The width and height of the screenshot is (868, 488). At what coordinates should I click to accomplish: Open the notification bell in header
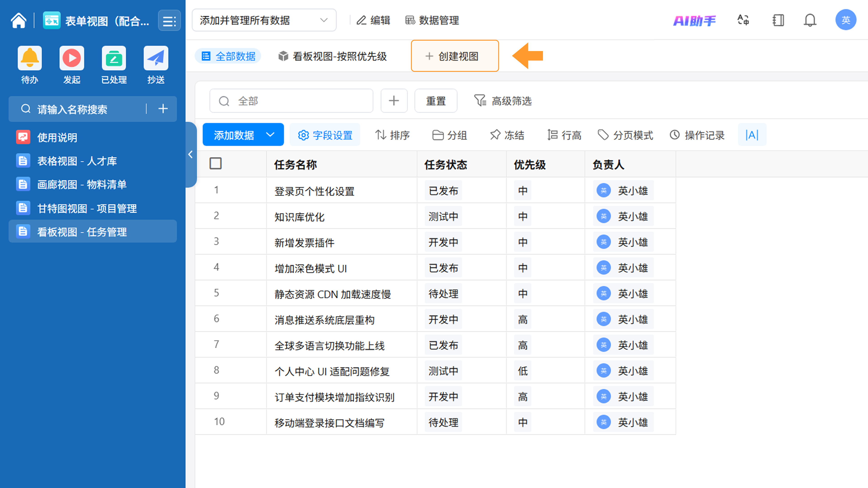tap(810, 21)
